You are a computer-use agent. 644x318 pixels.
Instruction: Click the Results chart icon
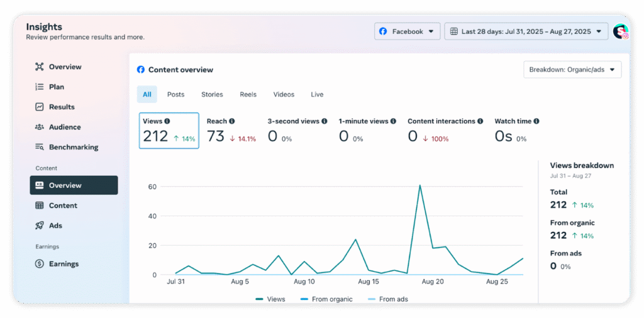(40, 107)
